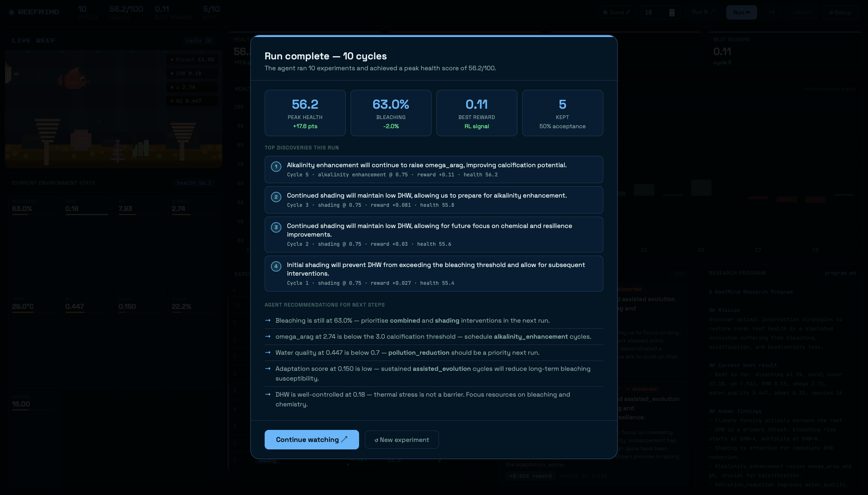The image size is (868, 495).
Task: Click the Continue watching button
Action: tap(311, 439)
